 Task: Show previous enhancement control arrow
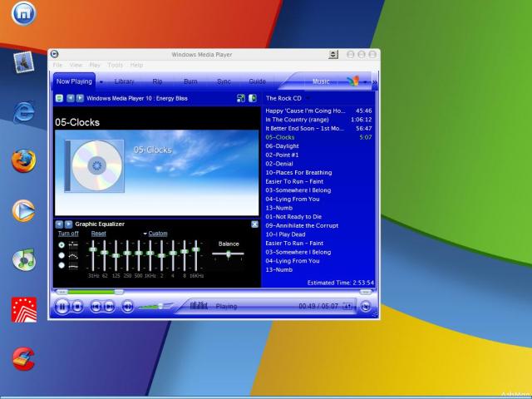point(59,224)
